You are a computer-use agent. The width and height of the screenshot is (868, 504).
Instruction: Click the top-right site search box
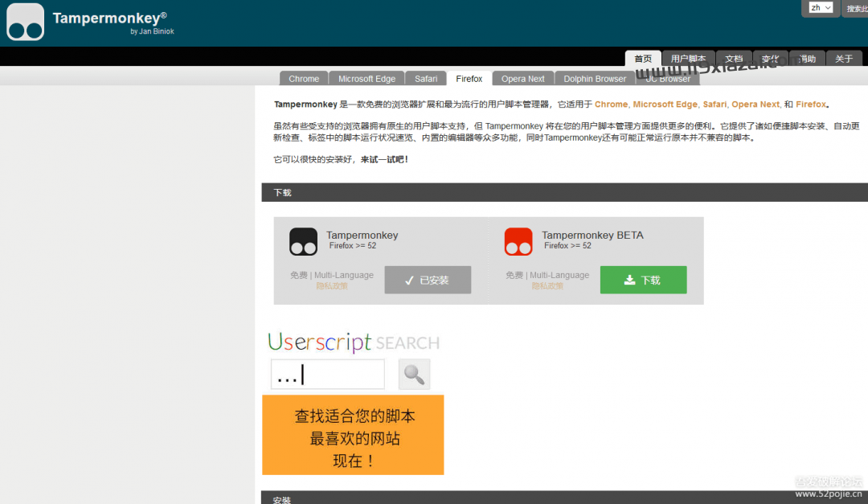tap(855, 8)
